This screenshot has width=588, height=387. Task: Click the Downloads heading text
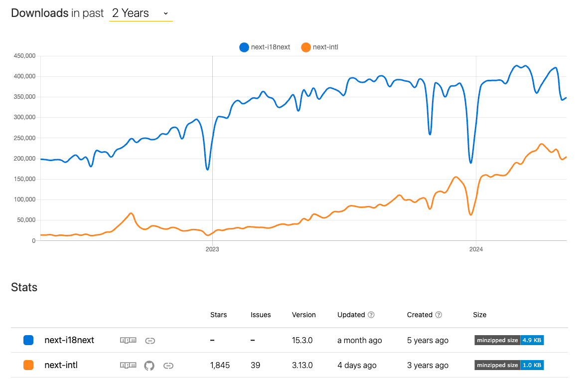pos(40,13)
